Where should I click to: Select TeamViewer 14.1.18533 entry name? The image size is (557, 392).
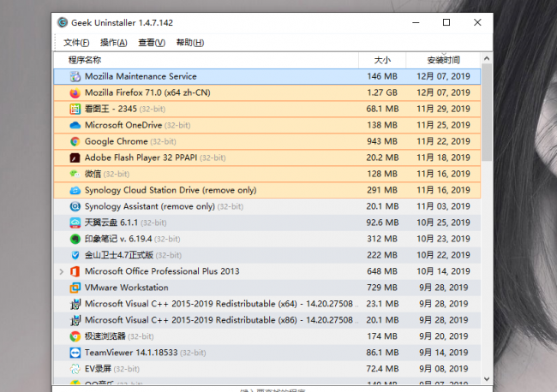[131, 353]
